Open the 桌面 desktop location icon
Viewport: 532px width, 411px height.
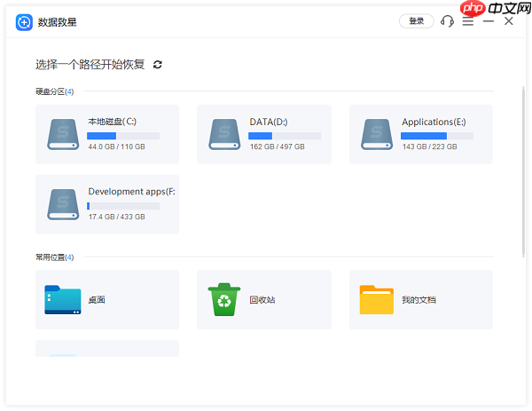pyautogui.click(x=63, y=300)
